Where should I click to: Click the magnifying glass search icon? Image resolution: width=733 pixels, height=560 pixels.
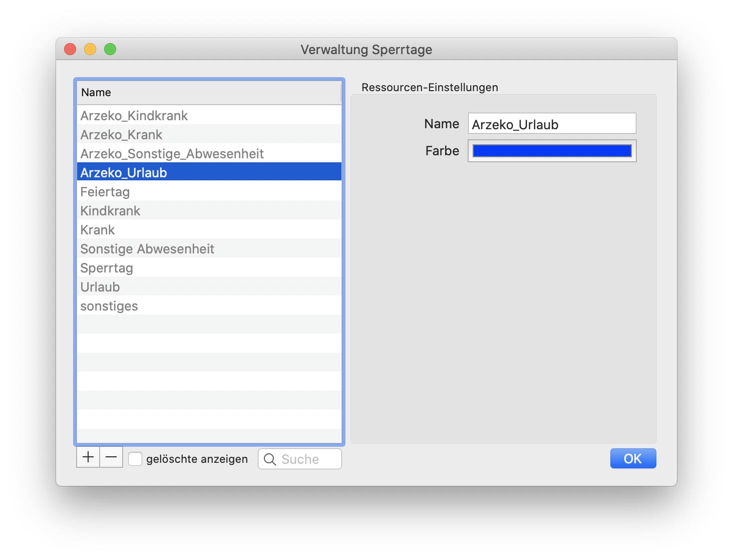point(270,459)
